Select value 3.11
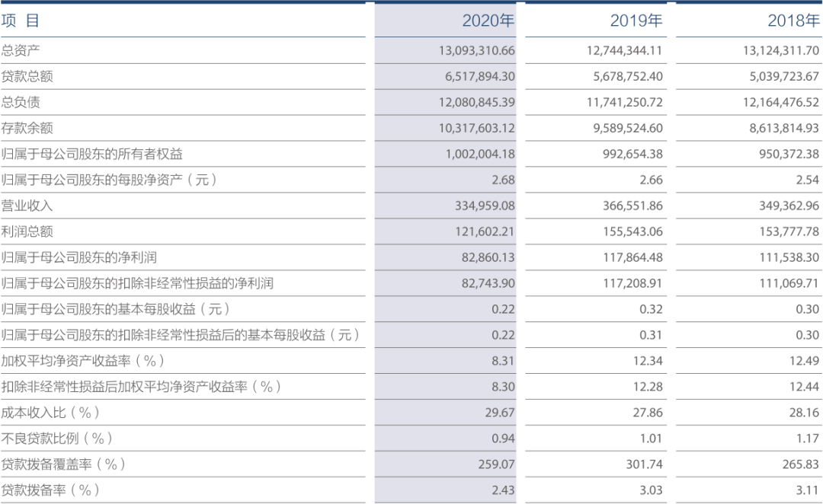This screenshot has height=504, width=823. tap(807, 490)
